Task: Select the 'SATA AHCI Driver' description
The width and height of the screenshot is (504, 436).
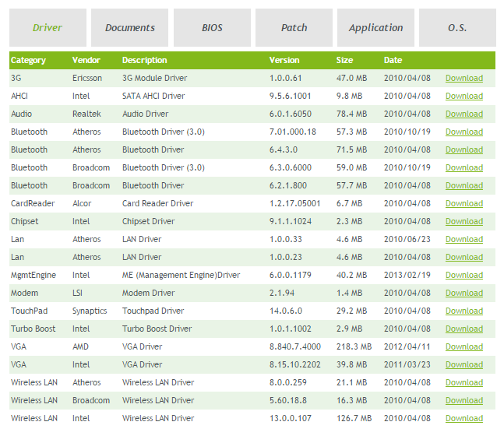Action: coord(153,96)
